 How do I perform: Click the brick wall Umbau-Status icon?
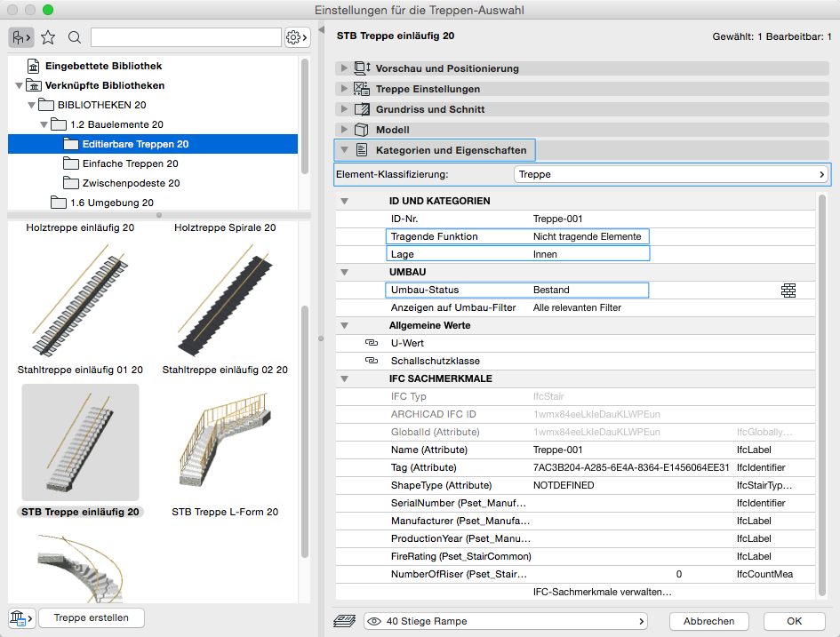click(x=788, y=290)
